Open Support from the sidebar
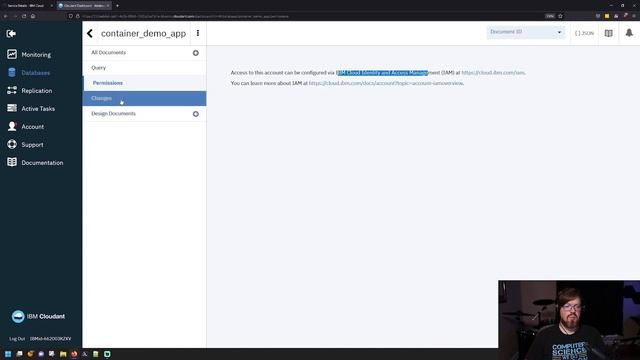This screenshot has height=360, width=640. tap(32, 144)
